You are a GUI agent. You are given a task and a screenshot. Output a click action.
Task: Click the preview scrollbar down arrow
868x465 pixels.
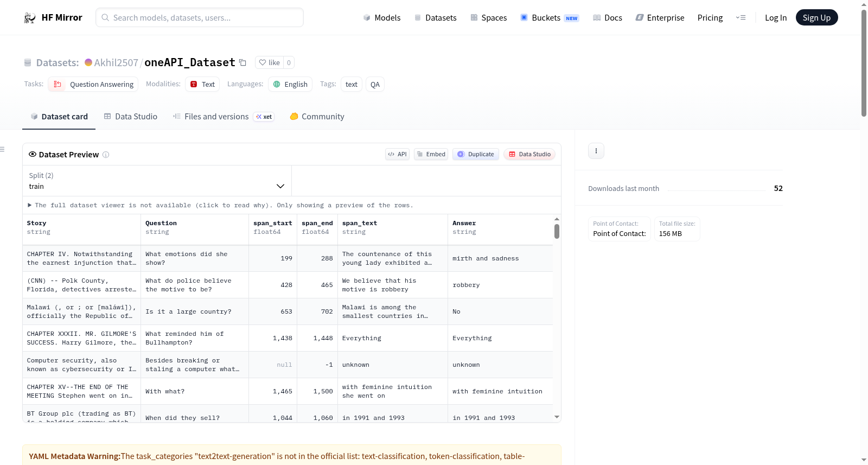pyautogui.click(x=557, y=417)
